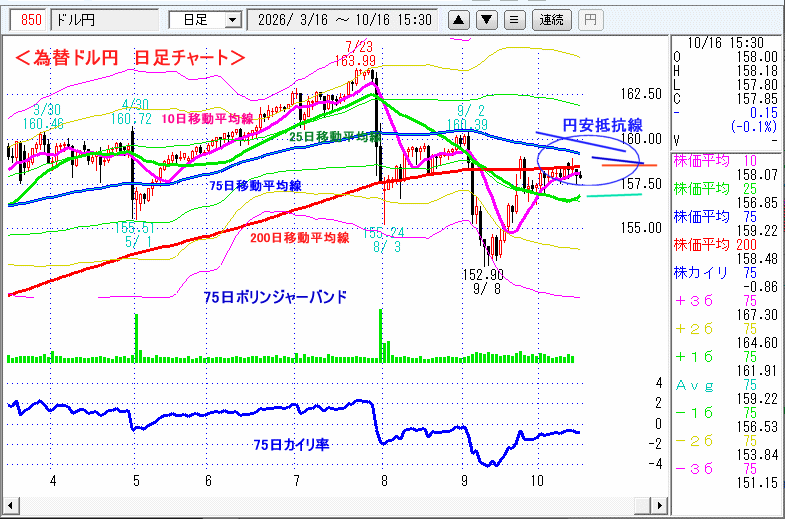Image resolution: width=785 pixels, height=519 pixels.
Task: Click the 162.50 price axis label
Action: point(641,94)
